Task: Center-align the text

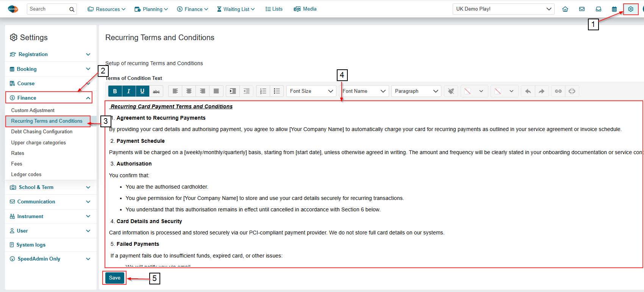Action: pos(189,91)
